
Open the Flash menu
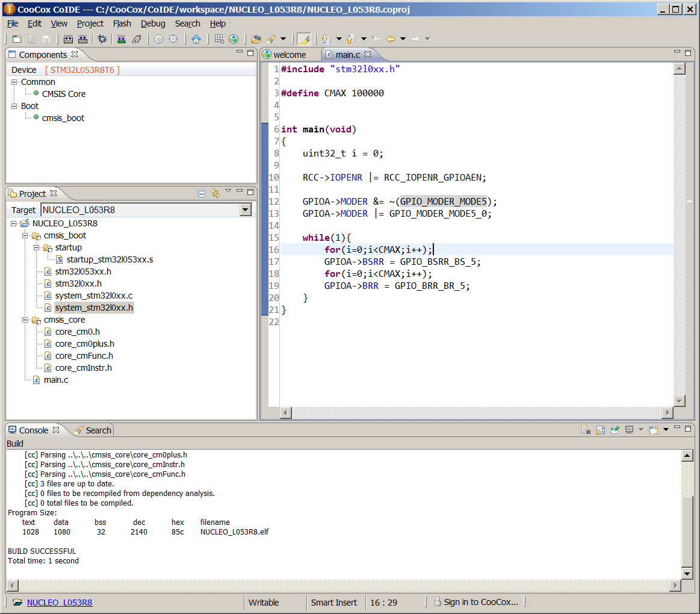point(122,23)
